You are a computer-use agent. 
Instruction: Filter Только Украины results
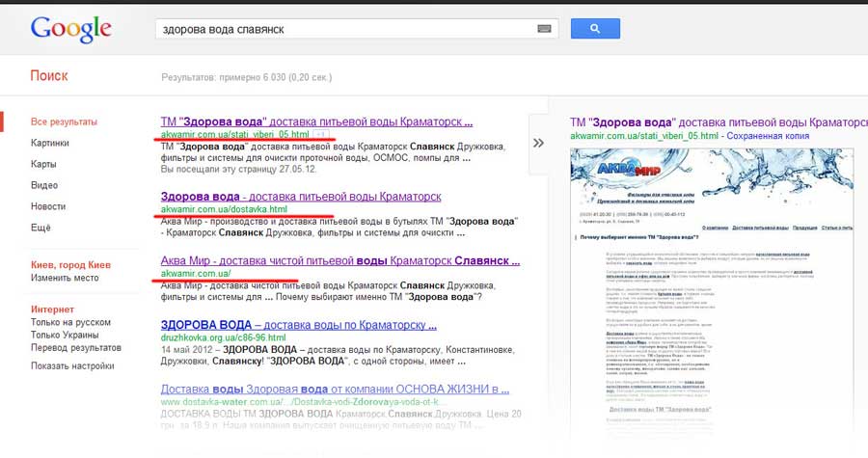65,335
